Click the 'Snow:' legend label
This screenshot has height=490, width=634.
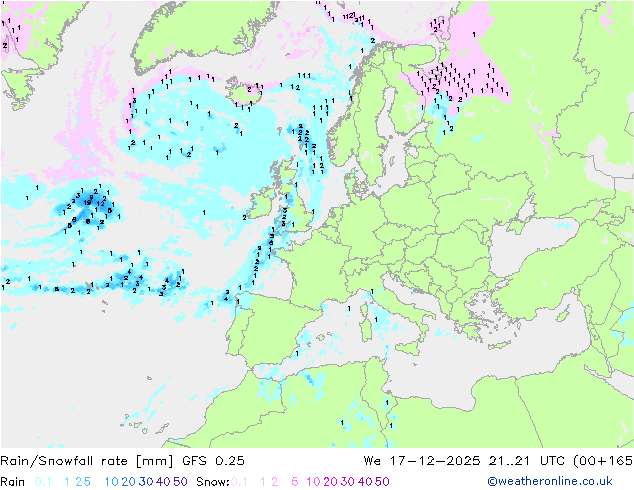point(213,482)
